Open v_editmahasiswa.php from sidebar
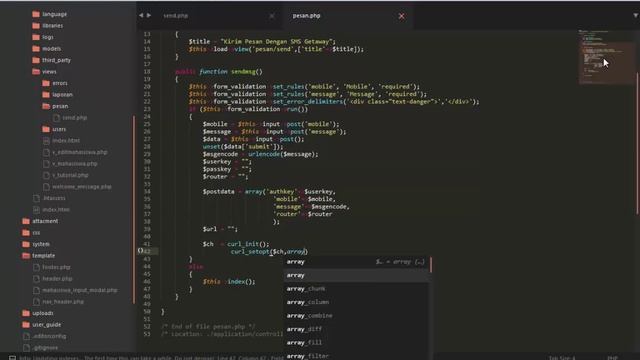640x360 pixels. click(x=80, y=152)
